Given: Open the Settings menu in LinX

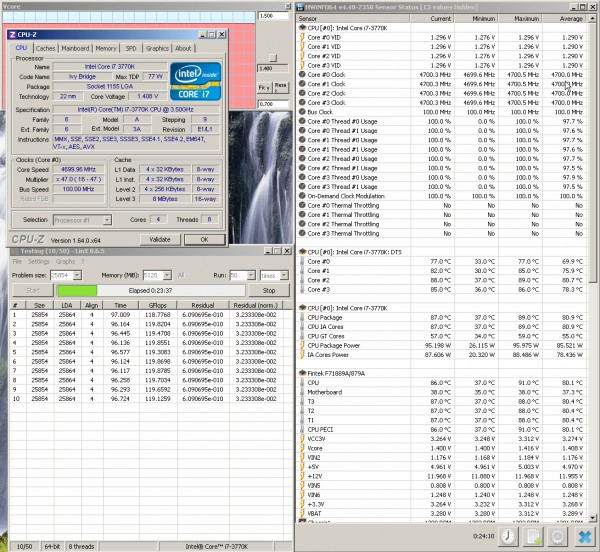Looking at the screenshot, I should point(39,261).
